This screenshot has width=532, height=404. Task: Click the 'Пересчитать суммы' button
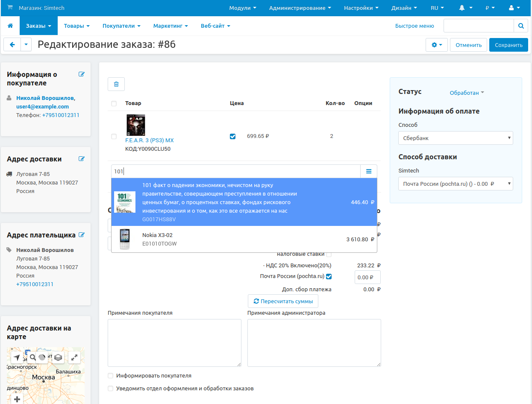pyautogui.click(x=283, y=301)
